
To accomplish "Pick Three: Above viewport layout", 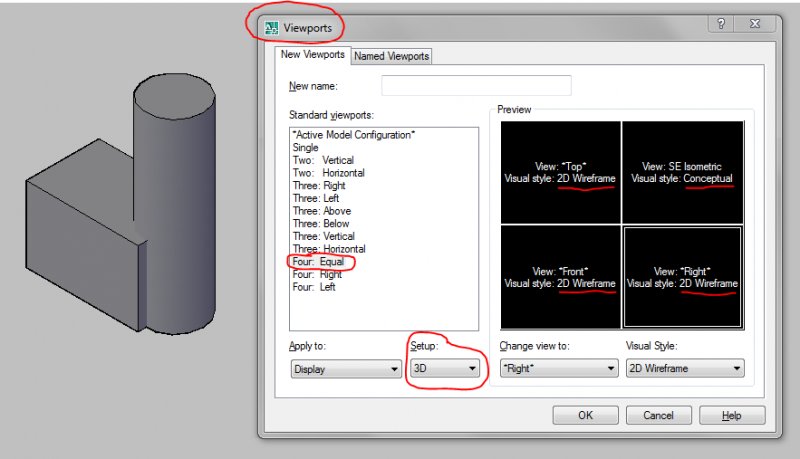I will tap(321, 211).
